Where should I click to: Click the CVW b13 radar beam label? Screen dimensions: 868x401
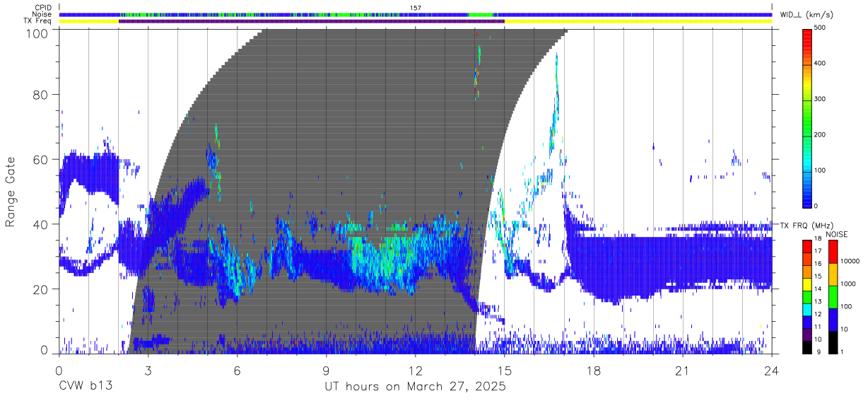[x=86, y=386]
